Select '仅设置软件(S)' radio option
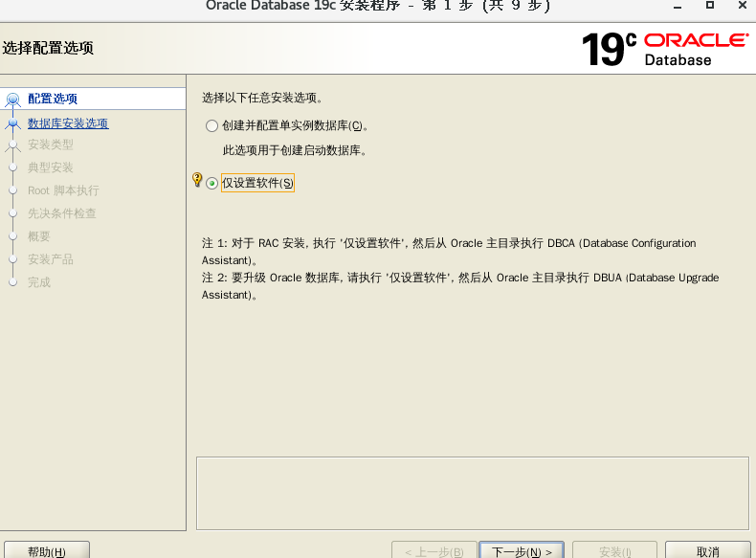Viewport: 756px width, 558px height. (x=211, y=183)
